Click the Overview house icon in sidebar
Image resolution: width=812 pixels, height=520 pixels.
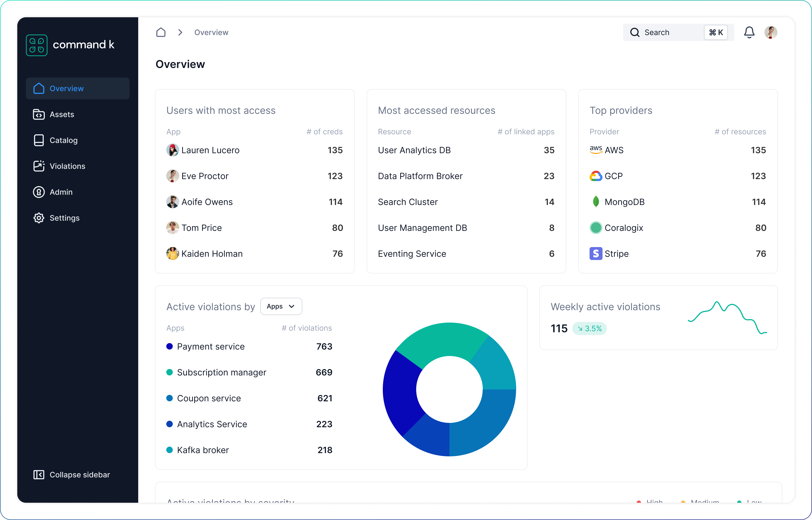(39, 88)
